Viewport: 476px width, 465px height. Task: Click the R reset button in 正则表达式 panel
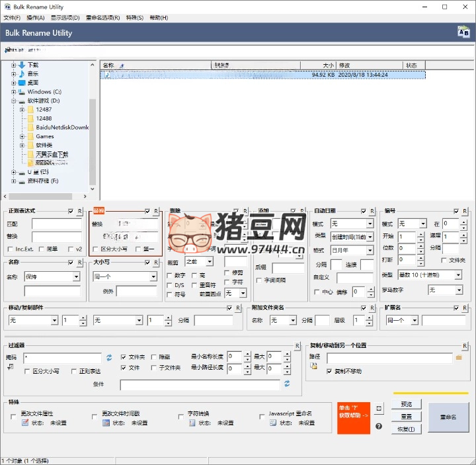pyautogui.click(x=79, y=211)
